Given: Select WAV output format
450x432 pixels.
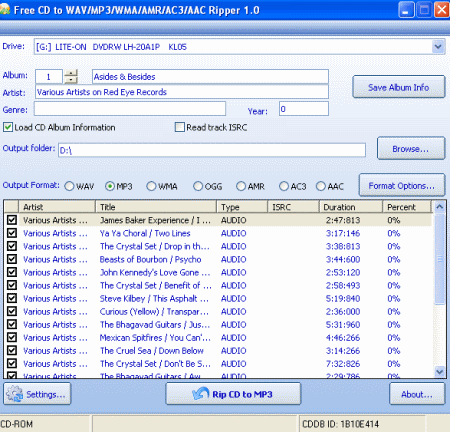Looking at the screenshot, I should [69, 186].
